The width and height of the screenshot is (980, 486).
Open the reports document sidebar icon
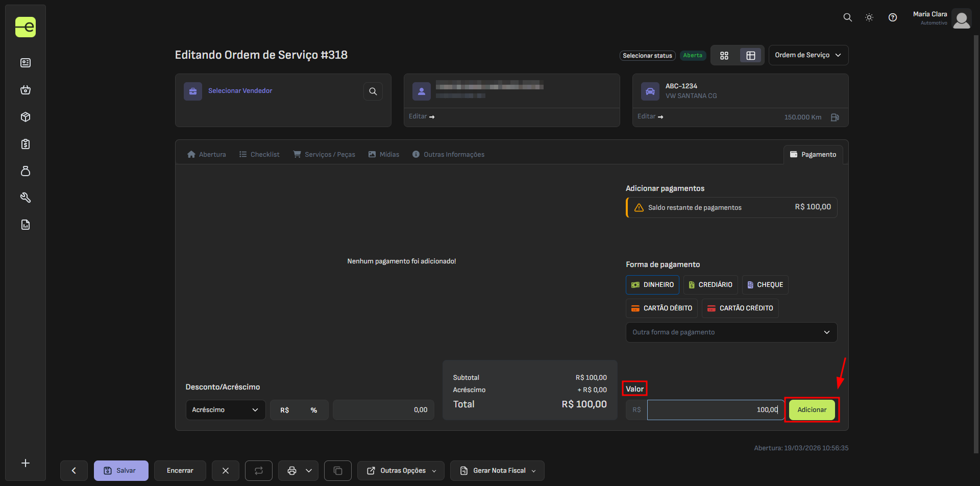pos(26,225)
